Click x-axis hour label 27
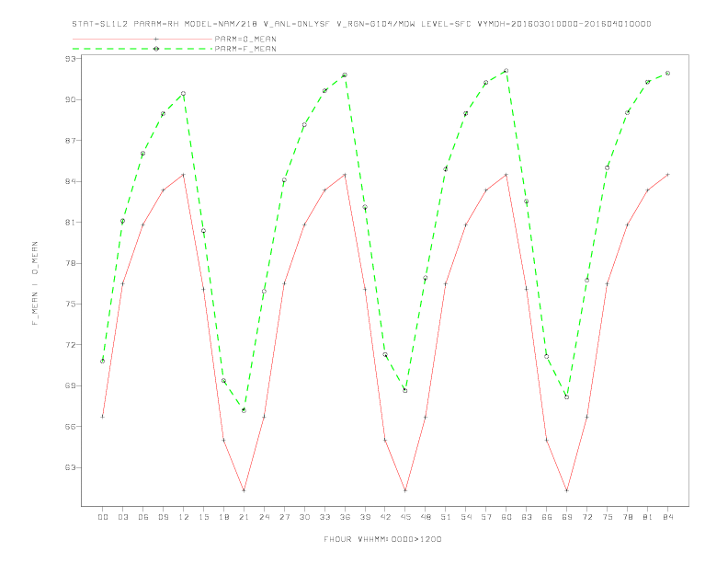Viewport: 728px width, 563px height. [284, 517]
